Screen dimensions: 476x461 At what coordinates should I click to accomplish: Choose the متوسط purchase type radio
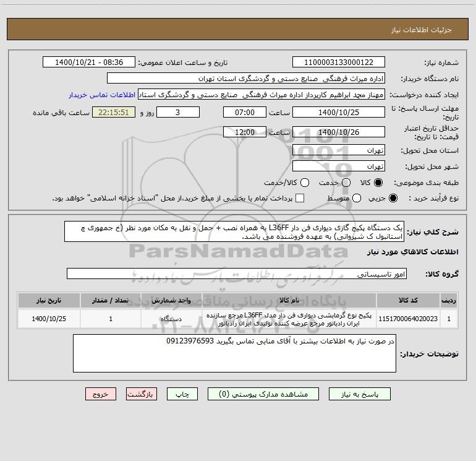coord(357,198)
